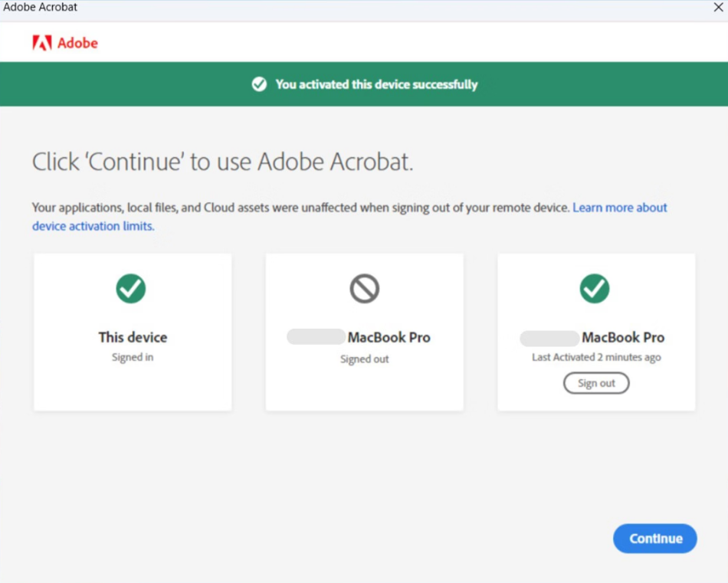Click the 'Adobe Acrobat' window title
Screen dimensions: 728x583
coord(41,7)
